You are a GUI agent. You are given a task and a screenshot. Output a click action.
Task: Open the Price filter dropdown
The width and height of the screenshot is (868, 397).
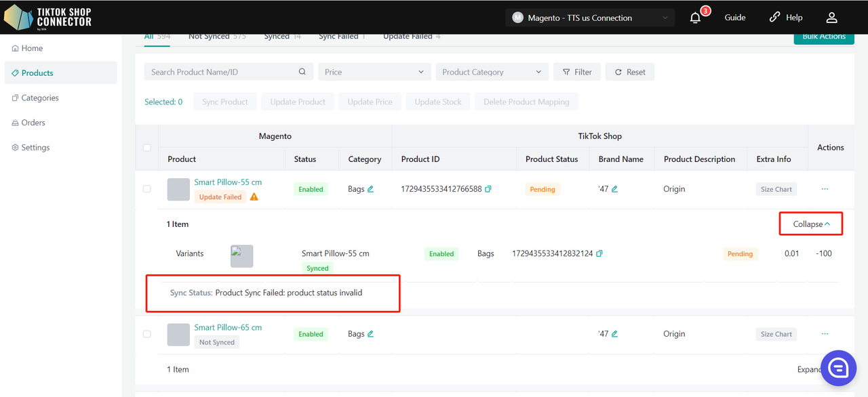[374, 72]
